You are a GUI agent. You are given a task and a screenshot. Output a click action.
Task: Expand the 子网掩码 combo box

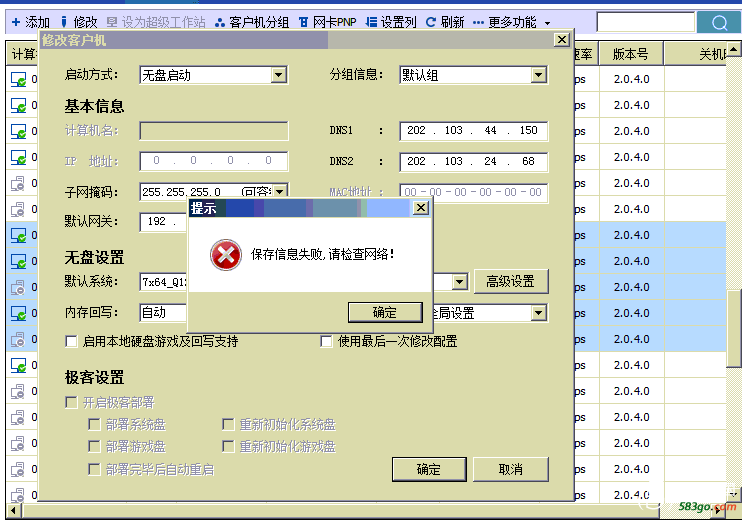pyautogui.click(x=280, y=192)
